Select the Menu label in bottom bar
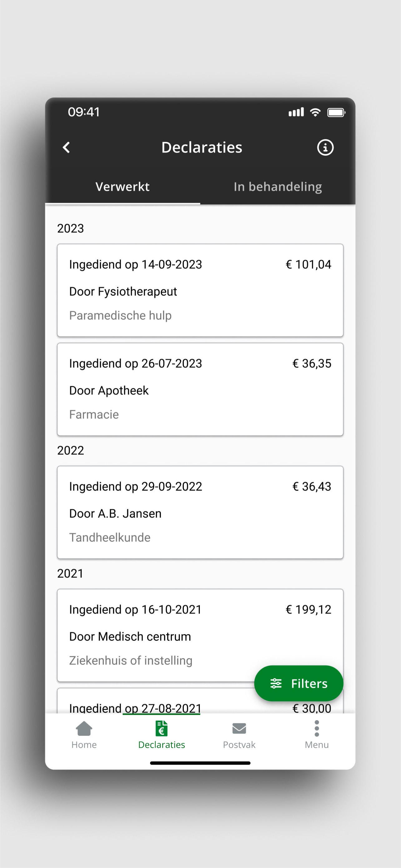This screenshot has width=401, height=868. pos(316,745)
